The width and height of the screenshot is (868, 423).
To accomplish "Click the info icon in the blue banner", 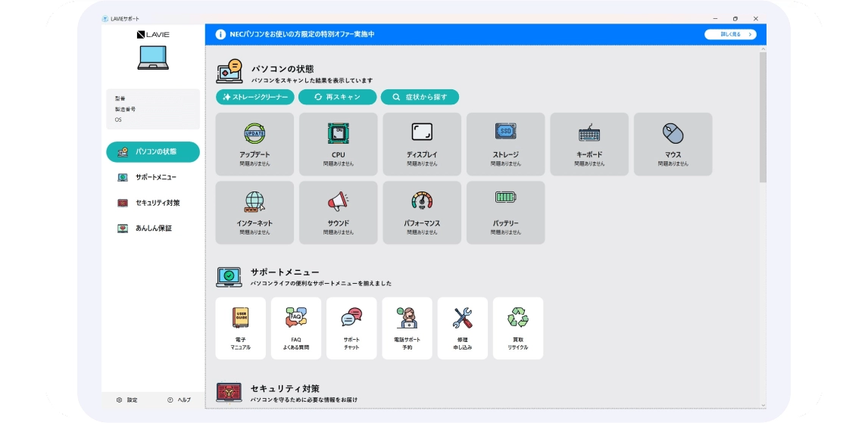I will point(220,34).
